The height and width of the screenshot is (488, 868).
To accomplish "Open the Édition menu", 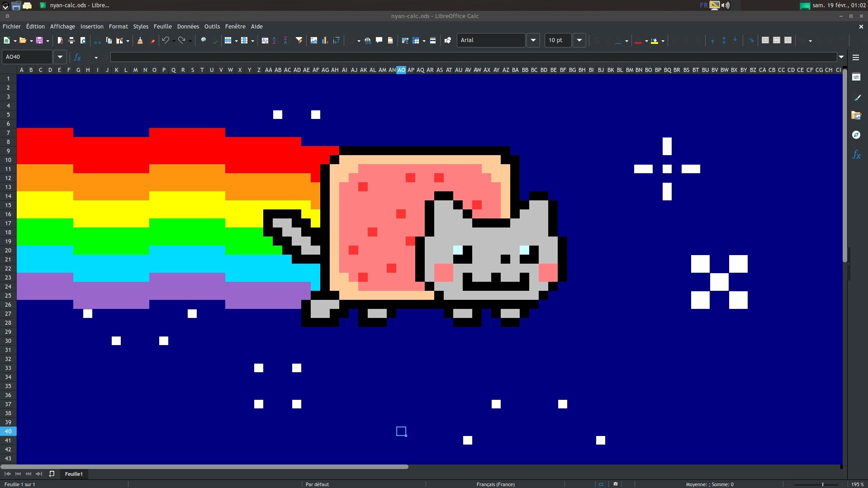I will tap(35, 27).
